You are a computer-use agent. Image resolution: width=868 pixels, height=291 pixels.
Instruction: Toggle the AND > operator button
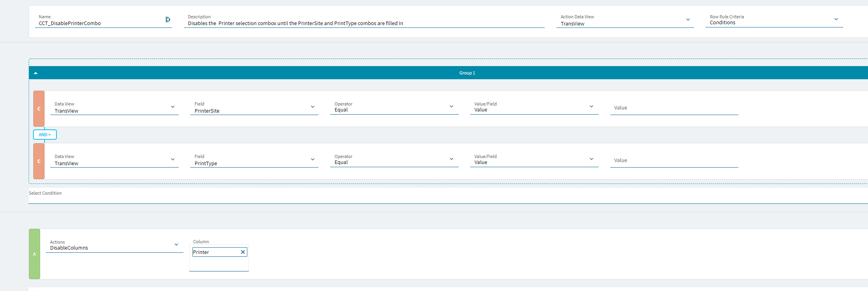point(45,135)
